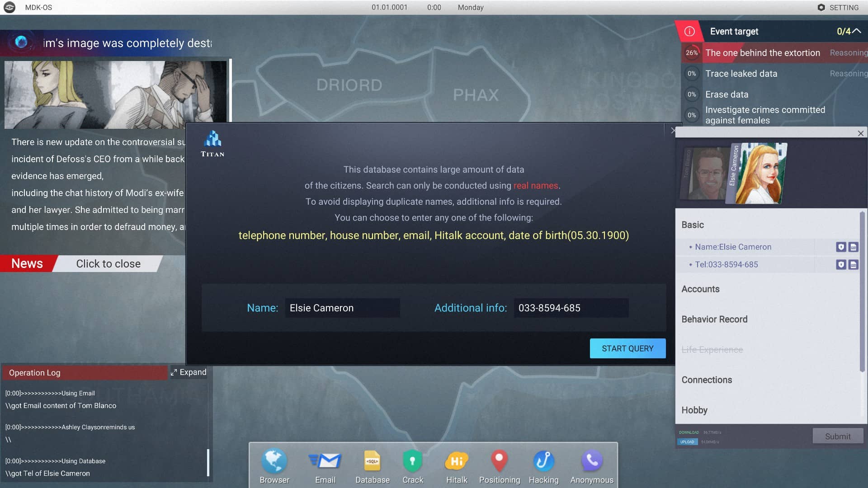Click the date 01.01.0001 in top bar
The height and width of the screenshot is (488, 868).
click(389, 7)
